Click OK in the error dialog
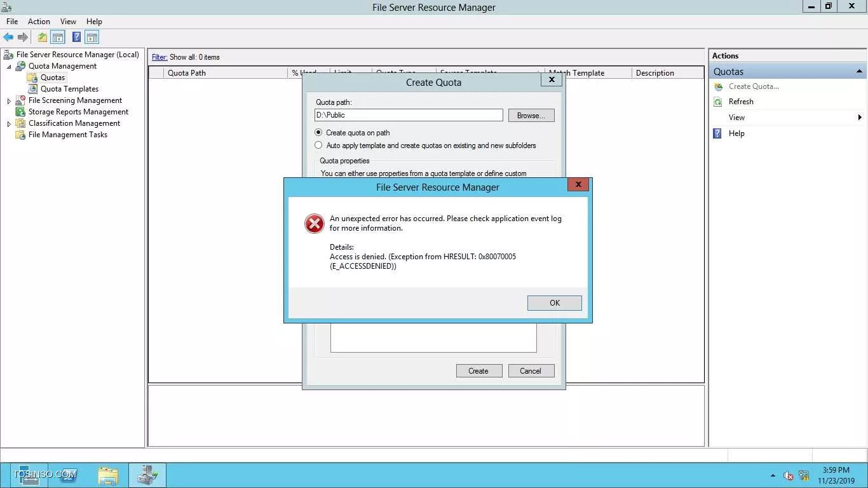Screen dimensions: 868x488 coord(555,303)
